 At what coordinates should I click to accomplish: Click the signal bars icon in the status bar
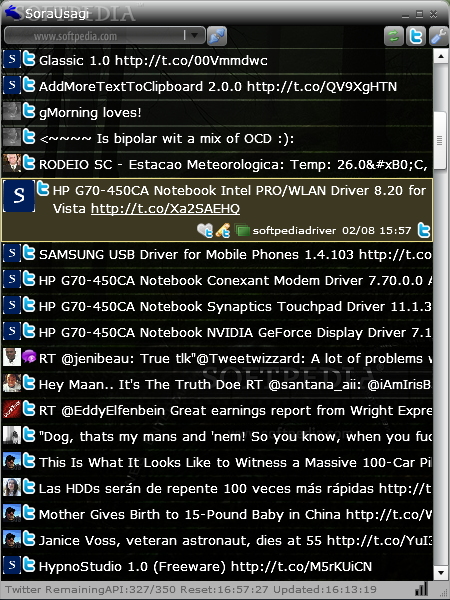[421, 590]
